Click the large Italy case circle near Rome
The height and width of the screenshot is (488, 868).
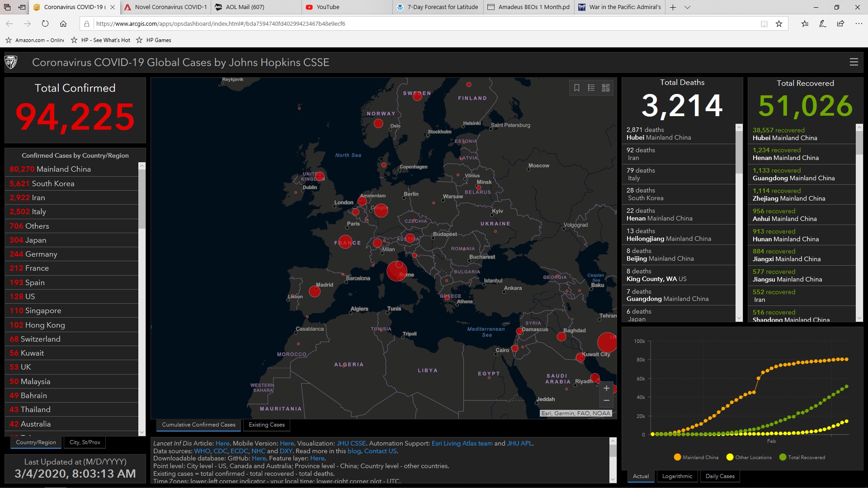(396, 271)
